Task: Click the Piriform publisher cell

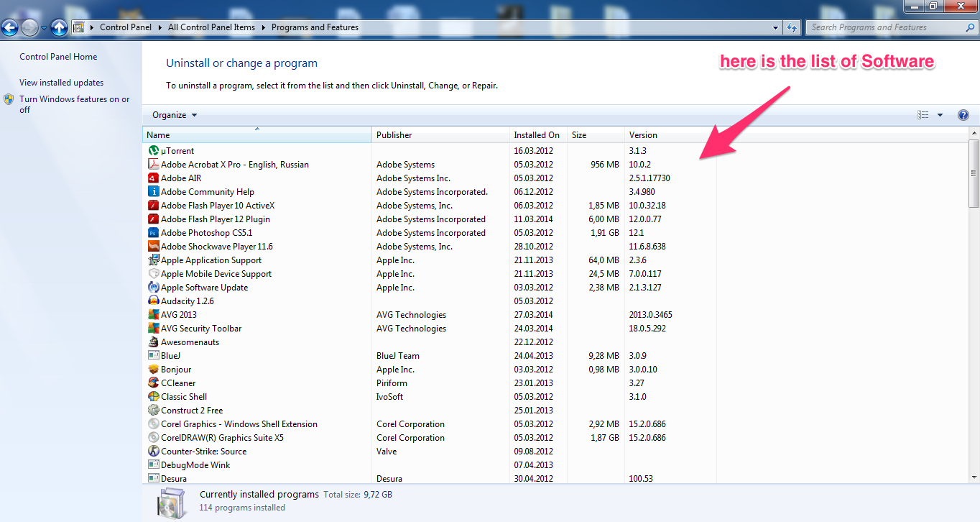Action: pos(392,383)
